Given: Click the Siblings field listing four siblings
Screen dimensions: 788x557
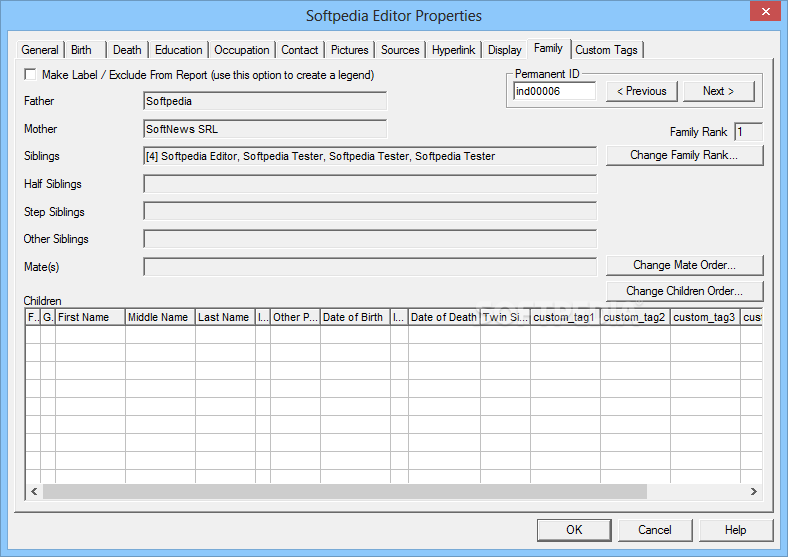Looking at the screenshot, I should (370, 156).
